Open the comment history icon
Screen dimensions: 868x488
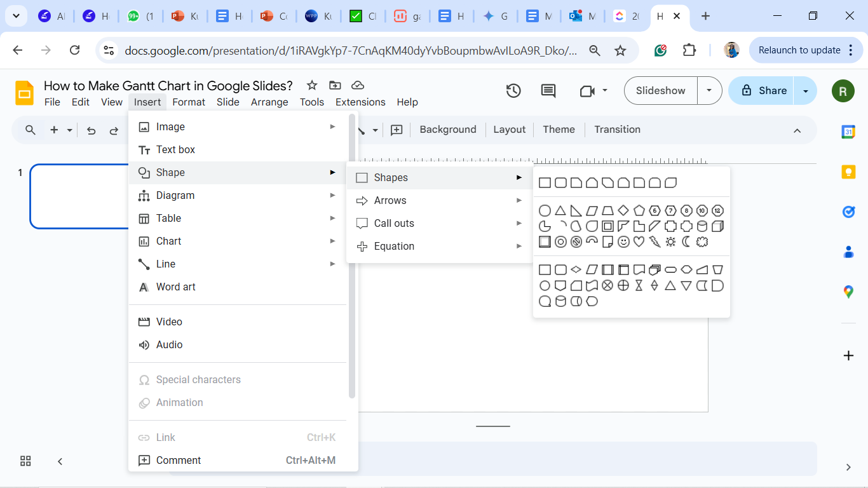548,91
